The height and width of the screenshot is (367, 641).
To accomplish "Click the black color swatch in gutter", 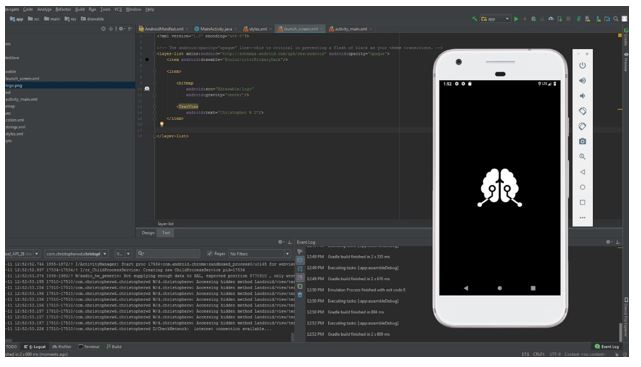I will [147, 60].
